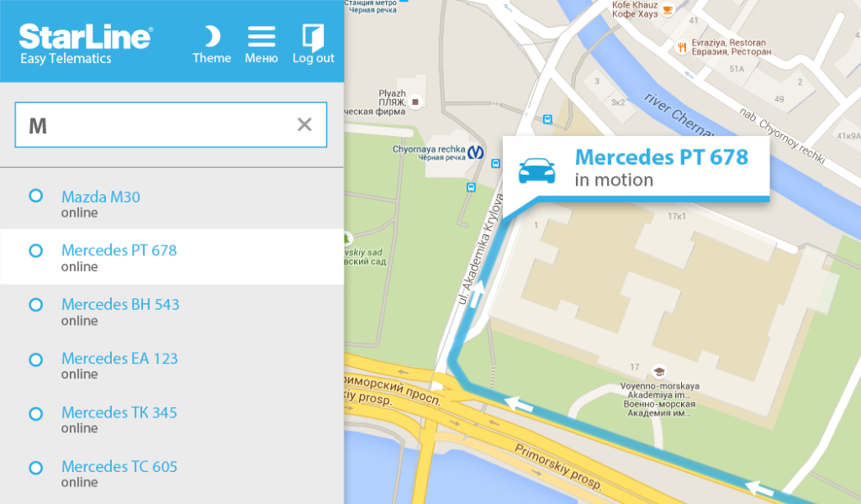
Task: Click the 'Primorskiy prosp.' road label
Action: tap(558, 466)
